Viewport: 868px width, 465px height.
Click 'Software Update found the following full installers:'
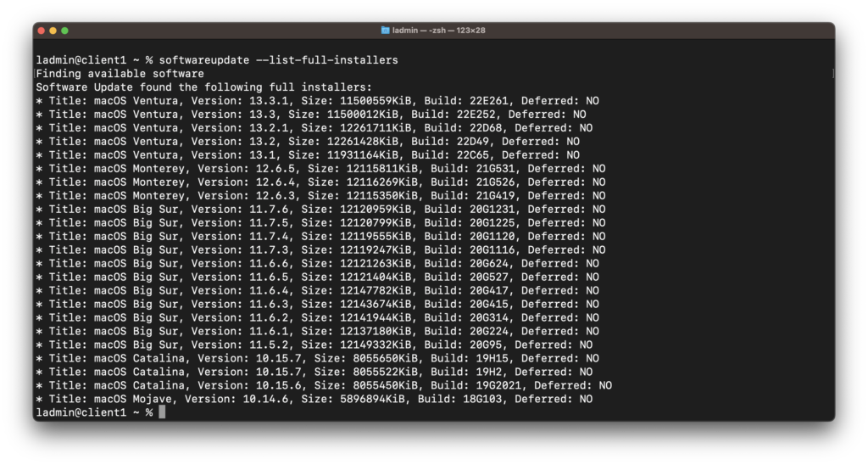(204, 87)
